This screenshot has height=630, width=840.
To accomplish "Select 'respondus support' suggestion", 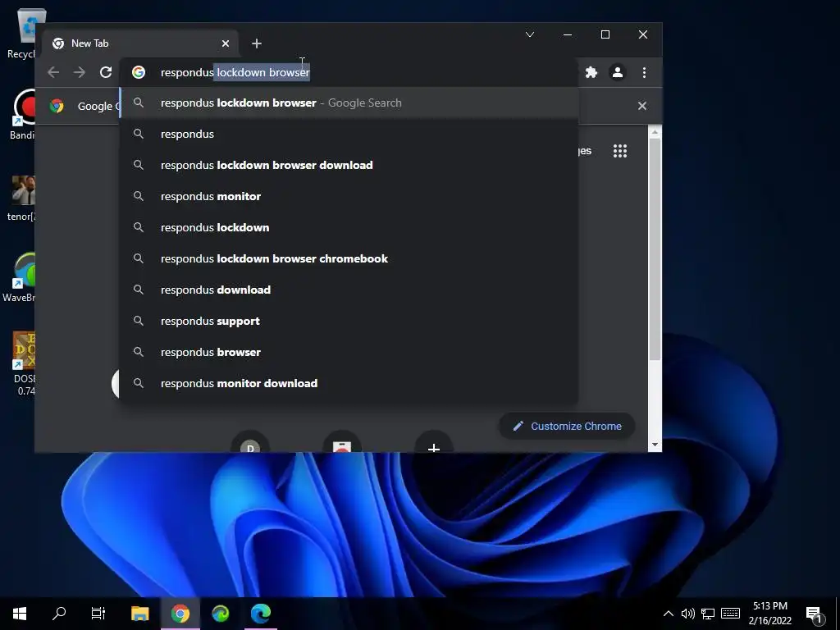I will tap(349, 321).
